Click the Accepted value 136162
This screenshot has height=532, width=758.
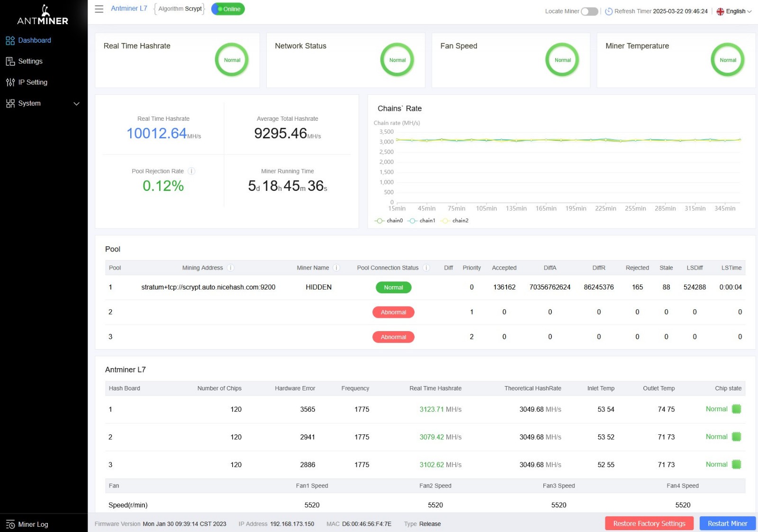[x=504, y=287]
